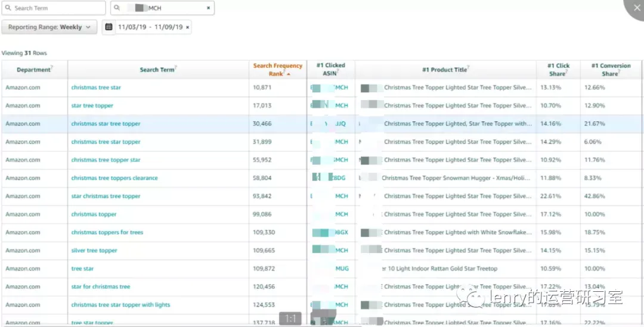Click the Search Term input field
This screenshot has width=644, height=327.
[54, 8]
